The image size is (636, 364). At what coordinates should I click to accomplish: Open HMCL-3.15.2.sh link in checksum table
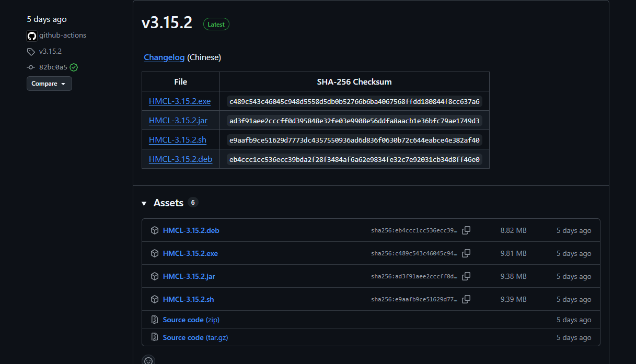pos(178,140)
